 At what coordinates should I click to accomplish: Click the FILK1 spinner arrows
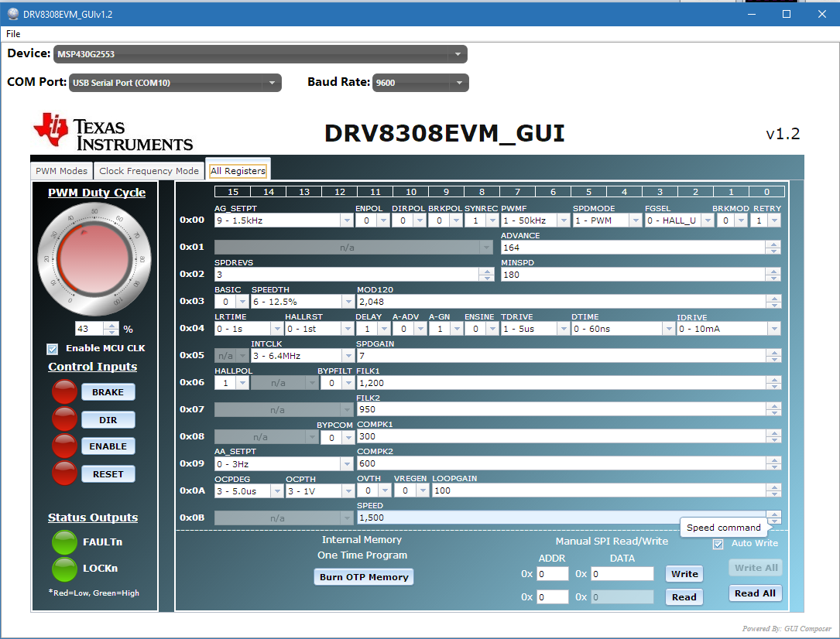click(x=773, y=383)
